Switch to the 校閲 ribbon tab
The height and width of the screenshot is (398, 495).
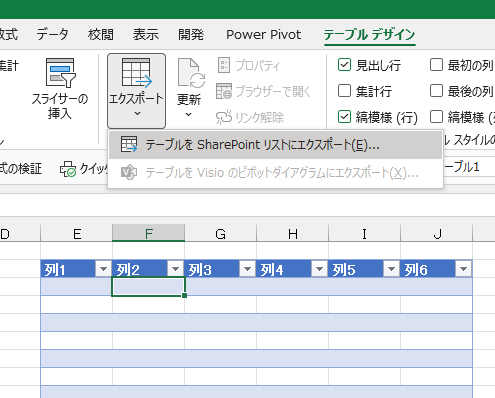pyautogui.click(x=101, y=34)
